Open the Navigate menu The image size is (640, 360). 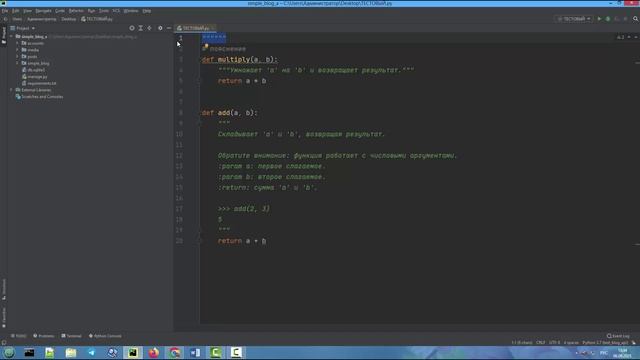pos(43,11)
